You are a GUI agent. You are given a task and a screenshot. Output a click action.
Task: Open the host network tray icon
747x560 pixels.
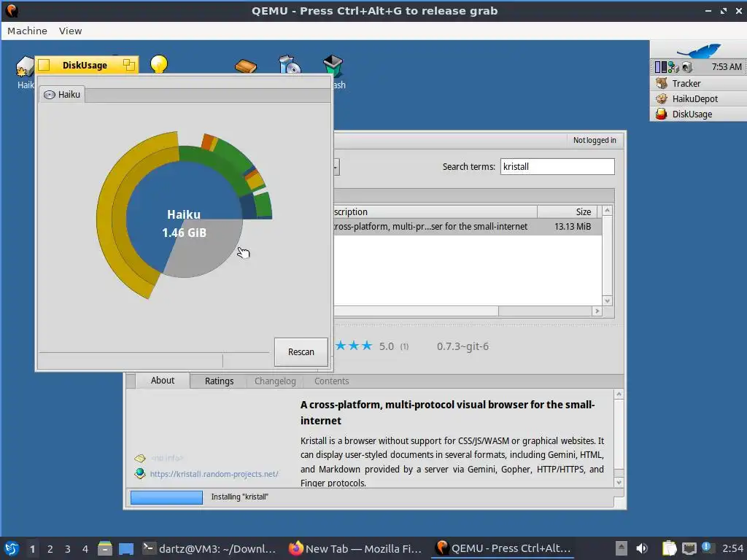[x=689, y=548]
